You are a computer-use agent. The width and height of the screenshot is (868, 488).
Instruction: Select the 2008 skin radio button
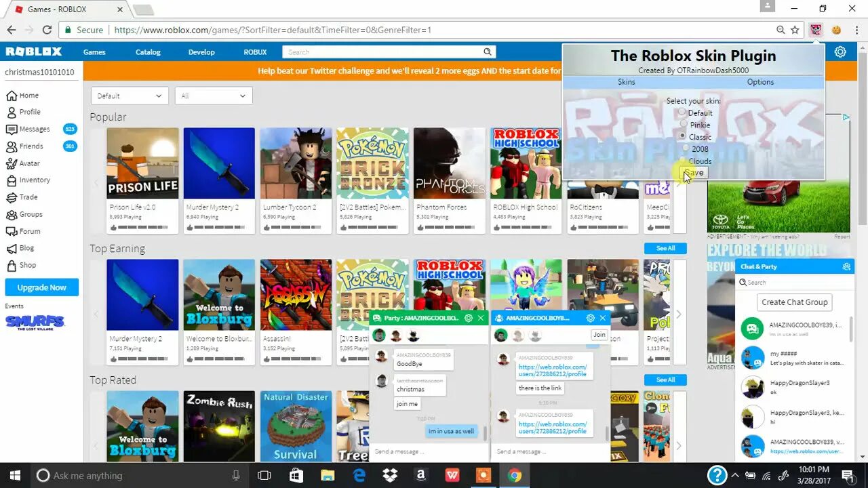tap(686, 148)
